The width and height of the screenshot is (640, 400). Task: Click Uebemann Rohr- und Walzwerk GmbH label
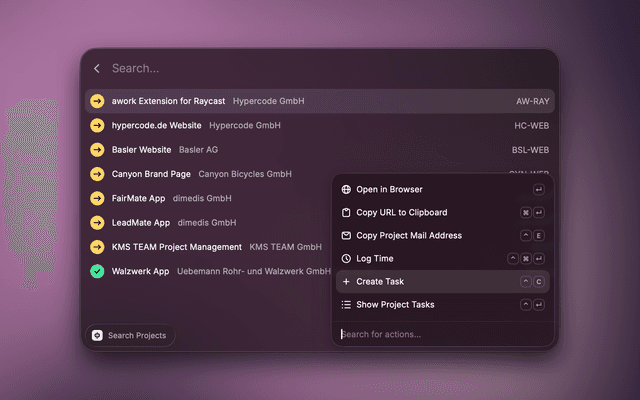click(x=253, y=271)
